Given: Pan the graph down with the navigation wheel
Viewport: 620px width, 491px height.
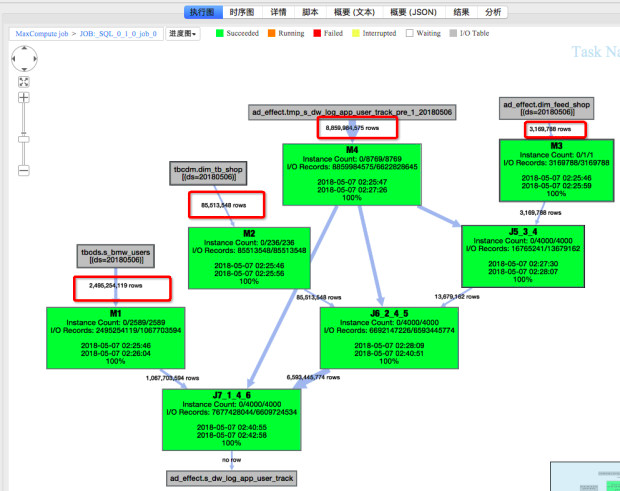Looking at the screenshot, I should pos(24,69).
